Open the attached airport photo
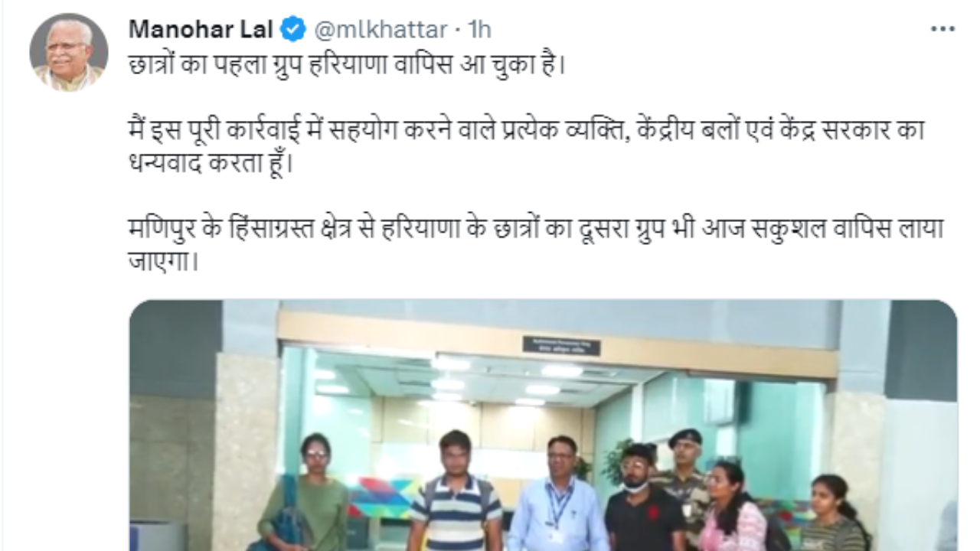Screen dimensions: 980x551 point(543,425)
